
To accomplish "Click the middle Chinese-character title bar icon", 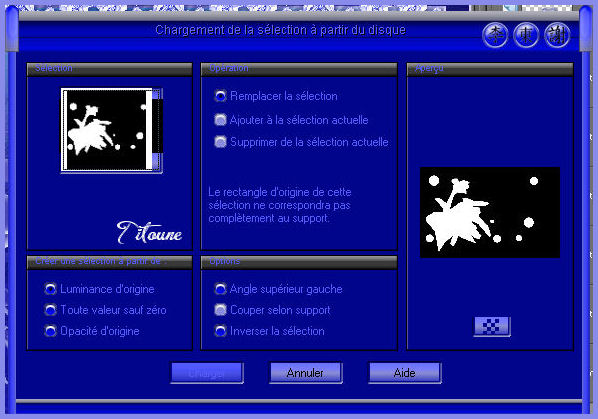I will [526, 35].
